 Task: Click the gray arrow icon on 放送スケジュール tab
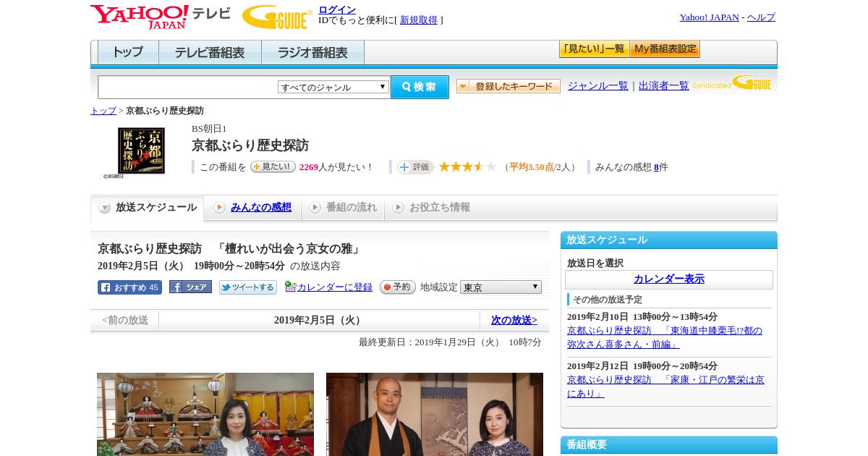click(105, 208)
